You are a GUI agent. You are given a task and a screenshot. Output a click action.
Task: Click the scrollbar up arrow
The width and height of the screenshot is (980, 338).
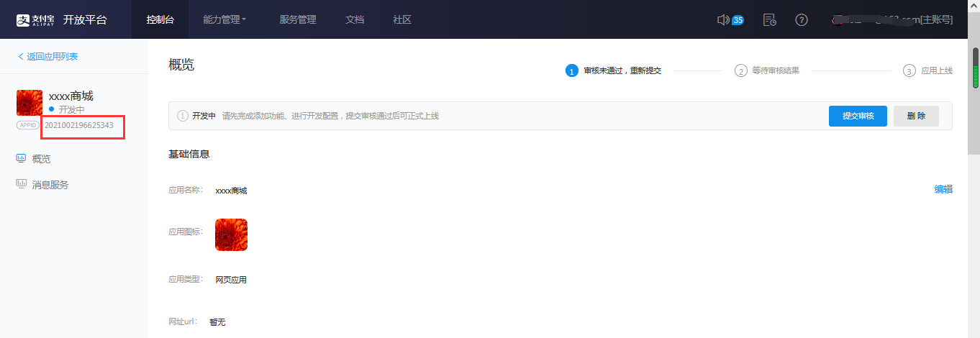pos(975,42)
